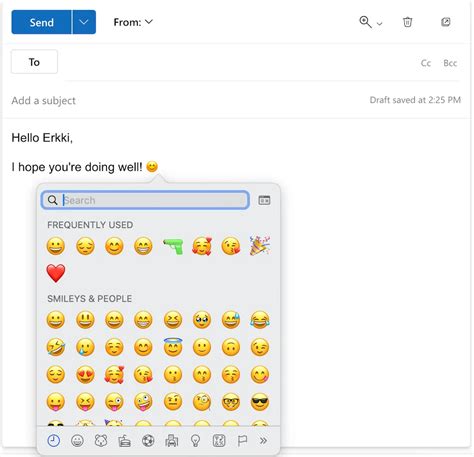The height and width of the screenshot is (457, 474).
Task: Insert the red heart emoji
Action: point(56,273)
